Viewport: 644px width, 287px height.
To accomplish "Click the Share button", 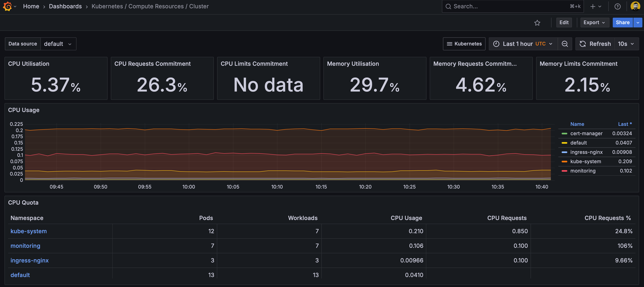I will point(623,23).
